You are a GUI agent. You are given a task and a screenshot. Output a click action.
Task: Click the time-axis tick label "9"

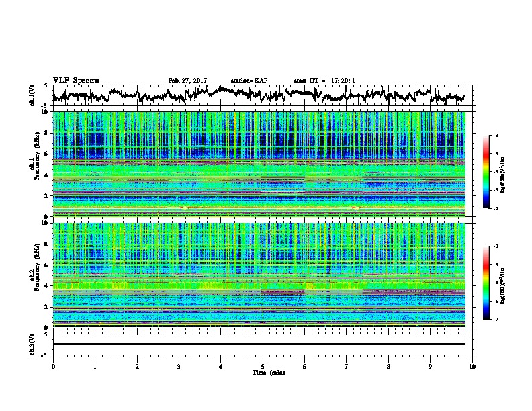(430, 367)
